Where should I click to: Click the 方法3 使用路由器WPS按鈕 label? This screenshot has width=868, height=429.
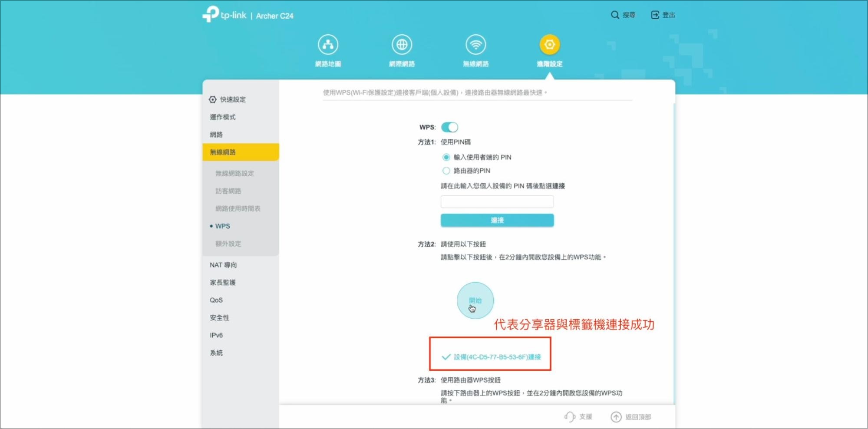pyautogui.click(x=459, y=380)
